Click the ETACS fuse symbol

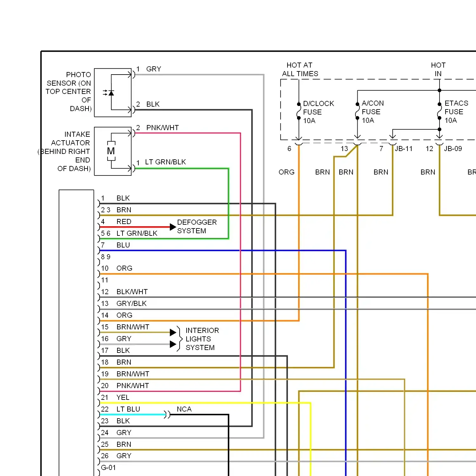click(440, 111)
